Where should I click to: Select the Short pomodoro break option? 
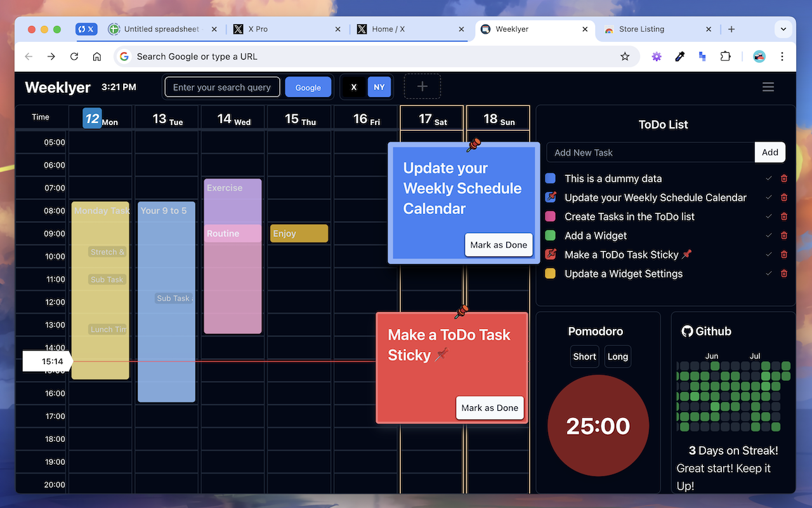pos(584,356)
